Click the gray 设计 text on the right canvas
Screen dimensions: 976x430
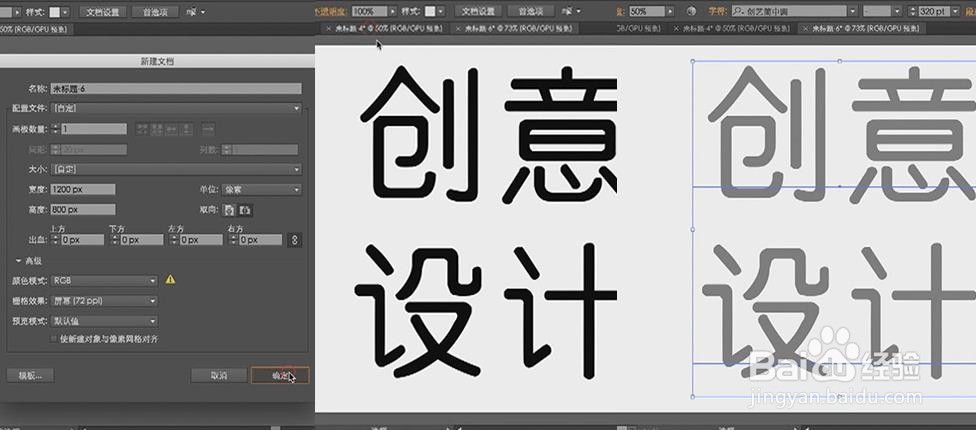click(838, 311)
